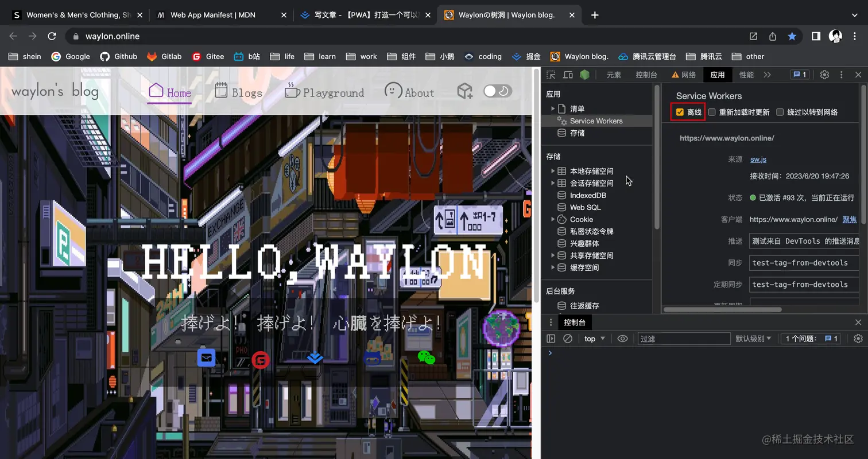This screenshot has width=868, height=459.
Task: Click the 聚焦 link beside the client URL
Action: pyautogui.click(x=850, y=219)
